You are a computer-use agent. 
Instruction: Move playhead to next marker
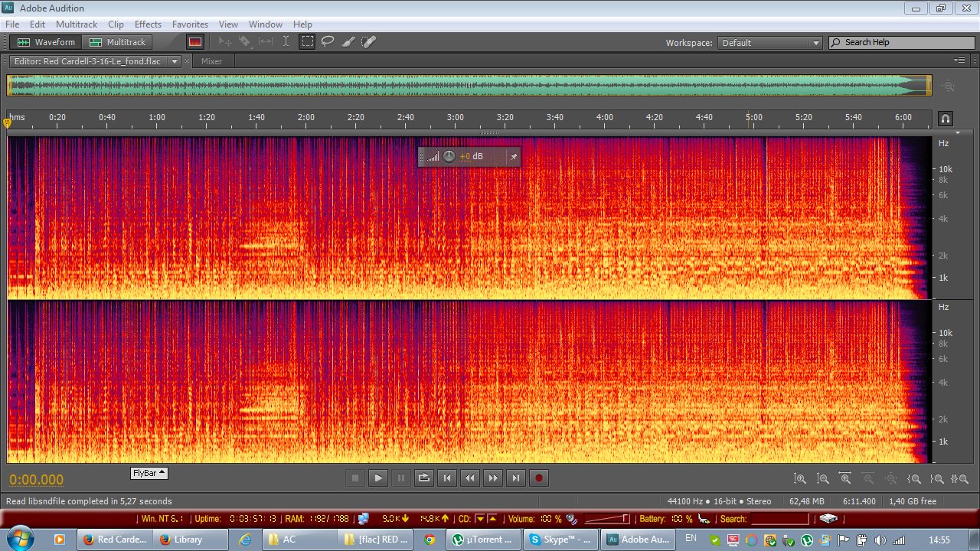pyautogui.click(x=516, y=478)
